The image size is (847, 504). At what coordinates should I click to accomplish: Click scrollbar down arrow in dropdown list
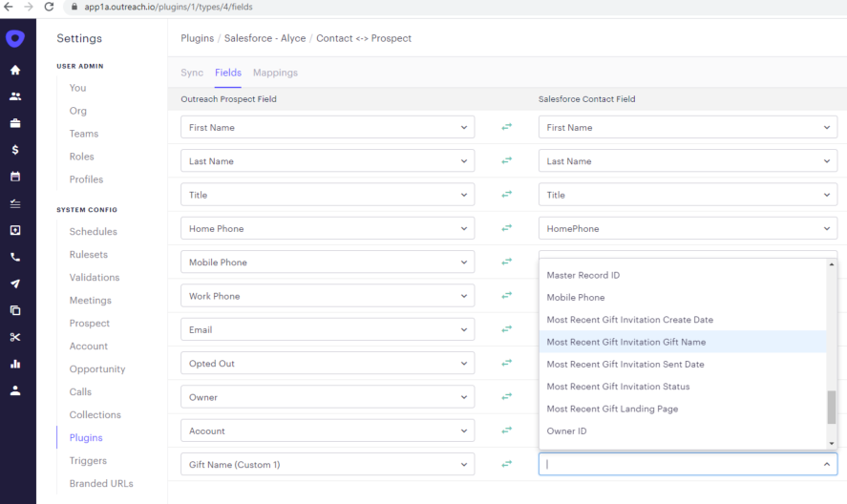click(x=832, y=444)
